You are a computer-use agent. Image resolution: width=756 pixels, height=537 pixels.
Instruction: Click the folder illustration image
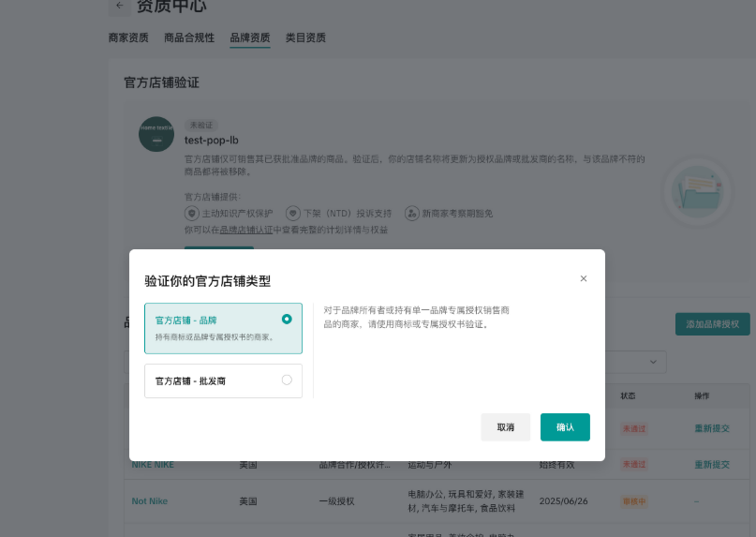698,192
